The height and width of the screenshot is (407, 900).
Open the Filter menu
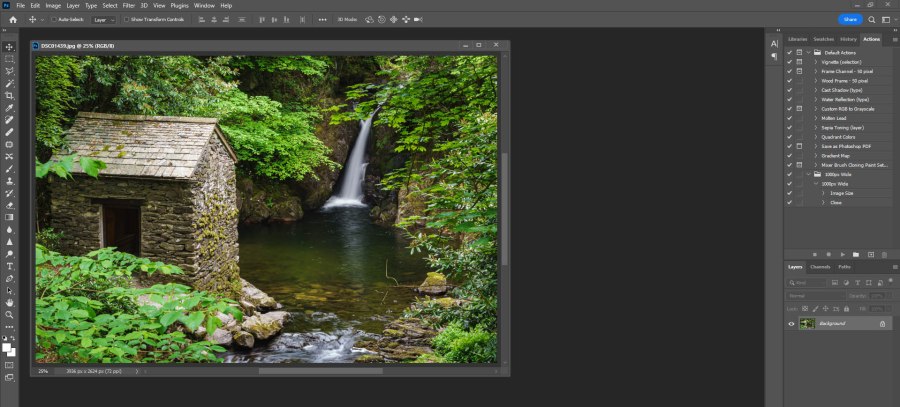coord(127,5)
